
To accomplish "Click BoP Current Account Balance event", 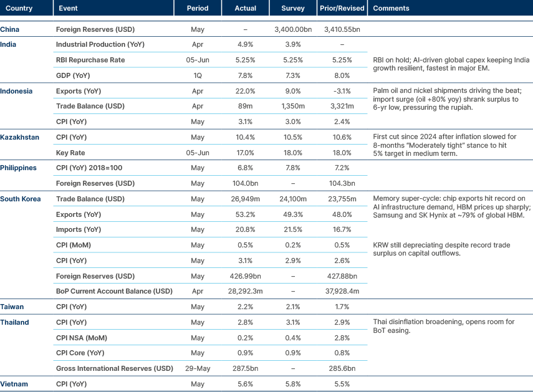I will (114, 292).
